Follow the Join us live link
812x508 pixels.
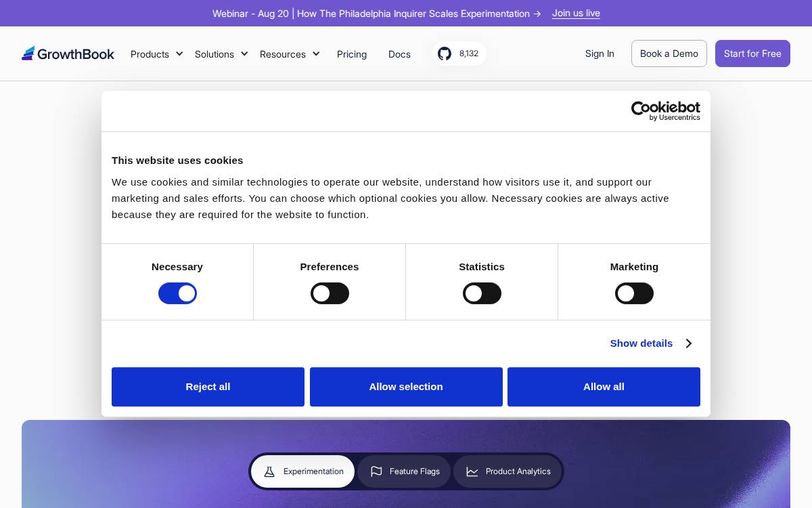[x=576, y=13]
